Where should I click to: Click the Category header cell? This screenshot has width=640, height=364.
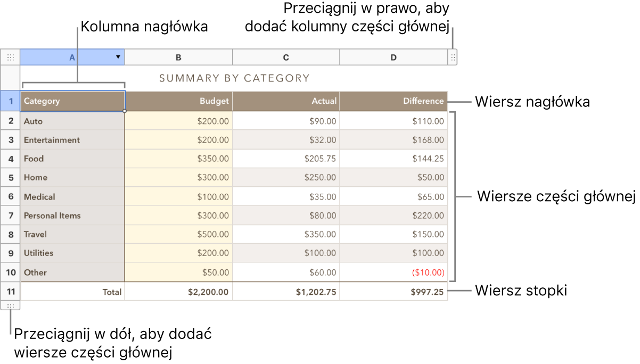(x=72, y=101)
